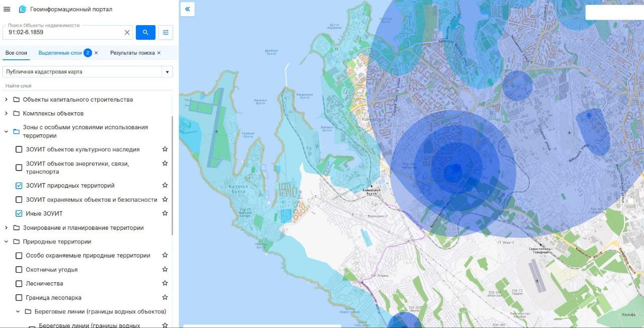Open the search filter settings icon
This screenshot has width=644, height=328.
click(x=166, y=32)
